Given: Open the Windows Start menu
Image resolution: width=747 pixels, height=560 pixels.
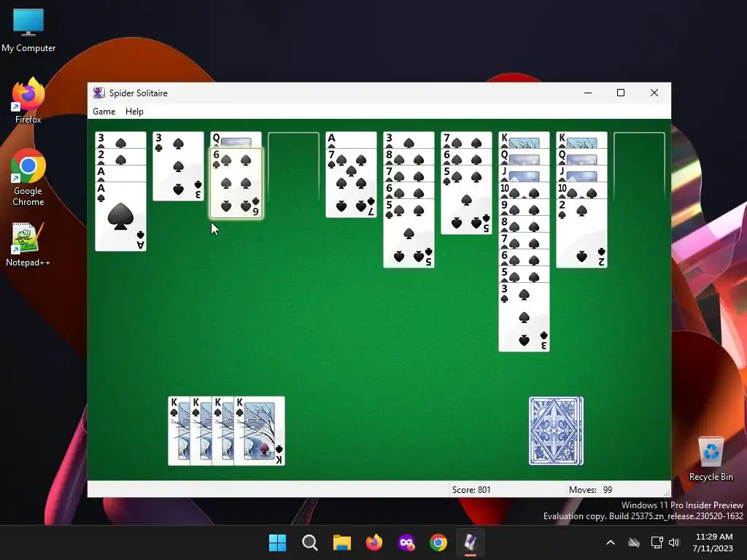Looking at the screenshot, I should [x=277, y=542].
